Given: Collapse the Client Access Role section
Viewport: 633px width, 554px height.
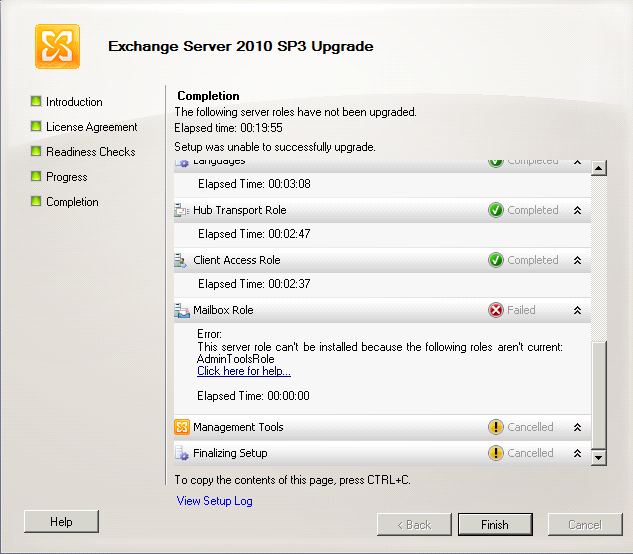Looking at the screenshot, I should tap(578, 260).
